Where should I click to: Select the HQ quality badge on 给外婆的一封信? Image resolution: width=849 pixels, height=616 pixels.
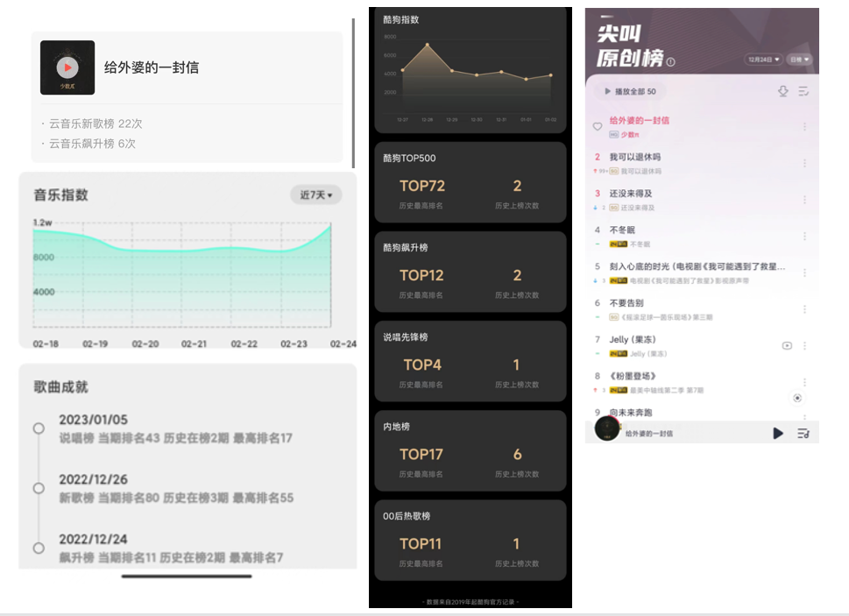[x=612, y=135]
